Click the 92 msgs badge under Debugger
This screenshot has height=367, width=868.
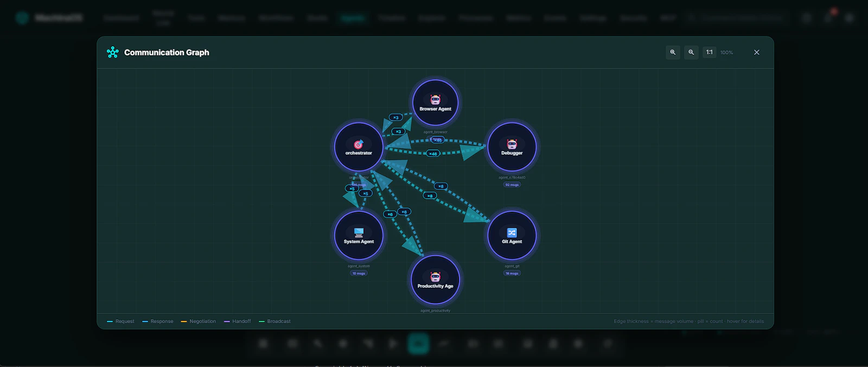coord(512,185)
